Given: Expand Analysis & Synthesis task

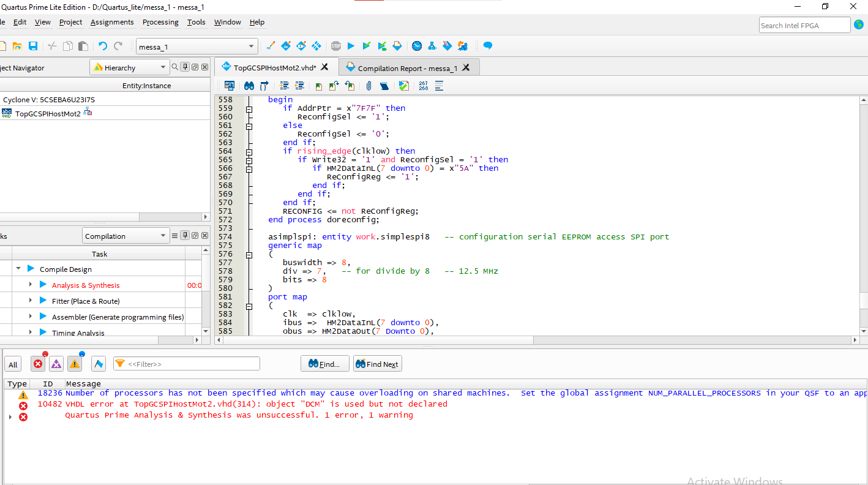Looking at the screenshot, I should tap(31, 285).
